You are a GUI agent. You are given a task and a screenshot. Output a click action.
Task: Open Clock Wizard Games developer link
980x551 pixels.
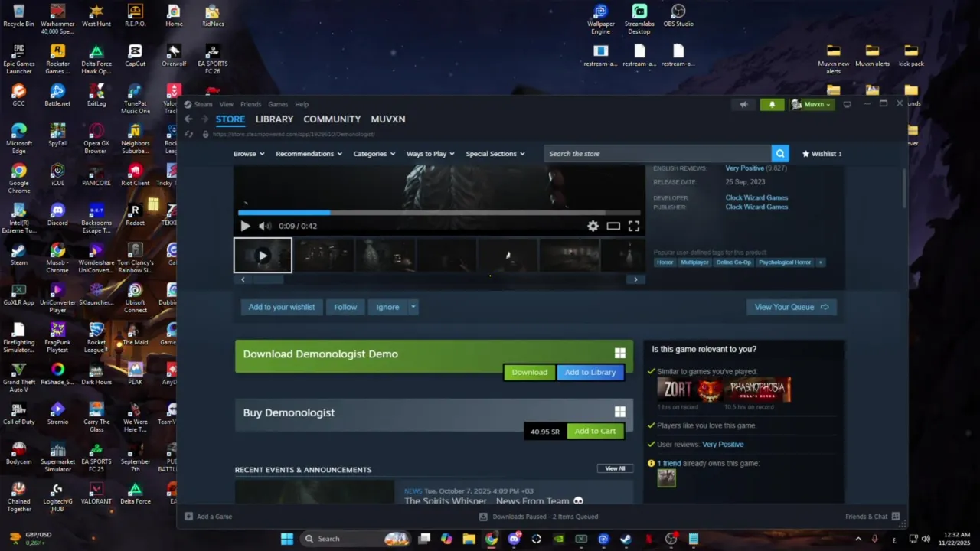coord(756,197)
